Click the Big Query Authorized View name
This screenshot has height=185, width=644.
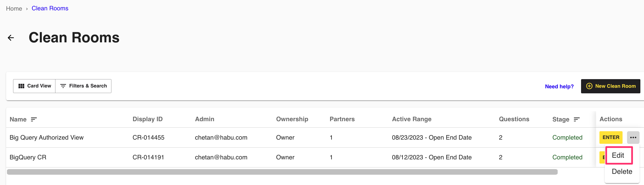pos(47,138)
